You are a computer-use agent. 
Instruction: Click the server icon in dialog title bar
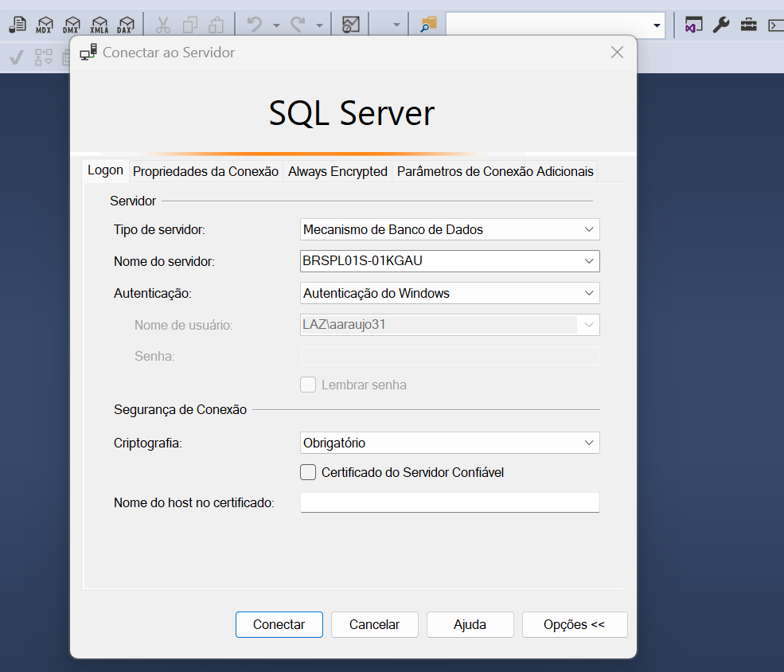88,52
